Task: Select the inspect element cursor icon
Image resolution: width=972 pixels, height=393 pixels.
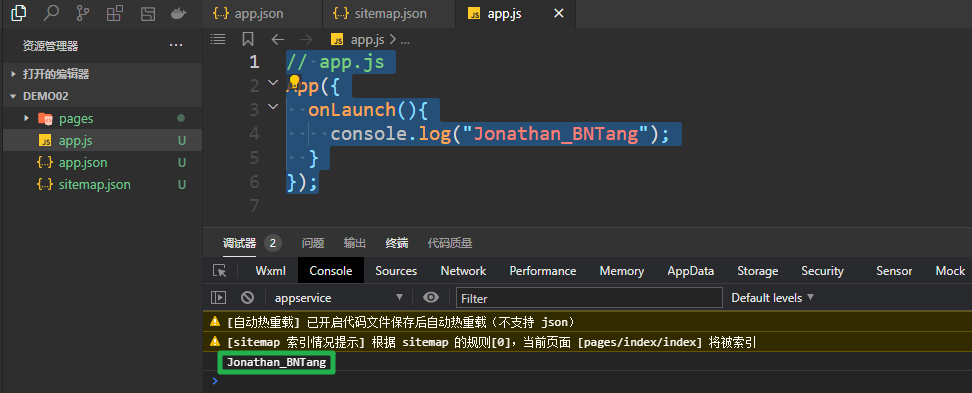Action: pyautogui.click(x=219, y=271)
